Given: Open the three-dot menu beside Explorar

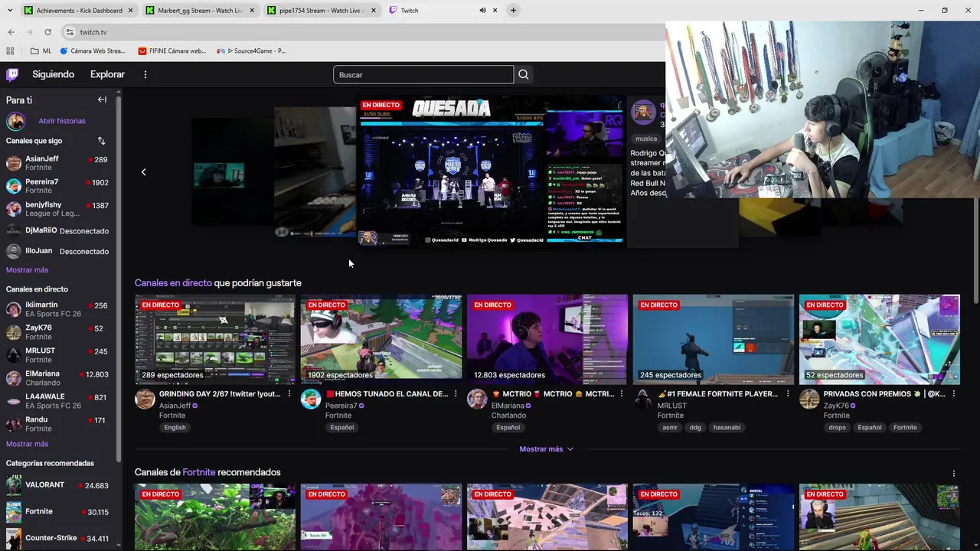Looking at the screenshot, I should 145,74.
